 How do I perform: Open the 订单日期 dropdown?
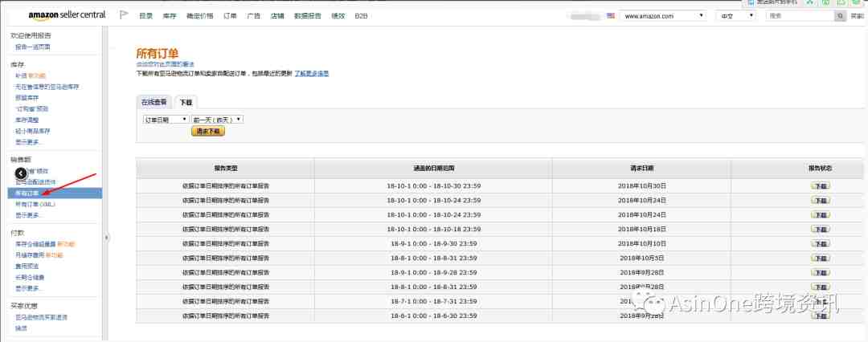point(166,120)
